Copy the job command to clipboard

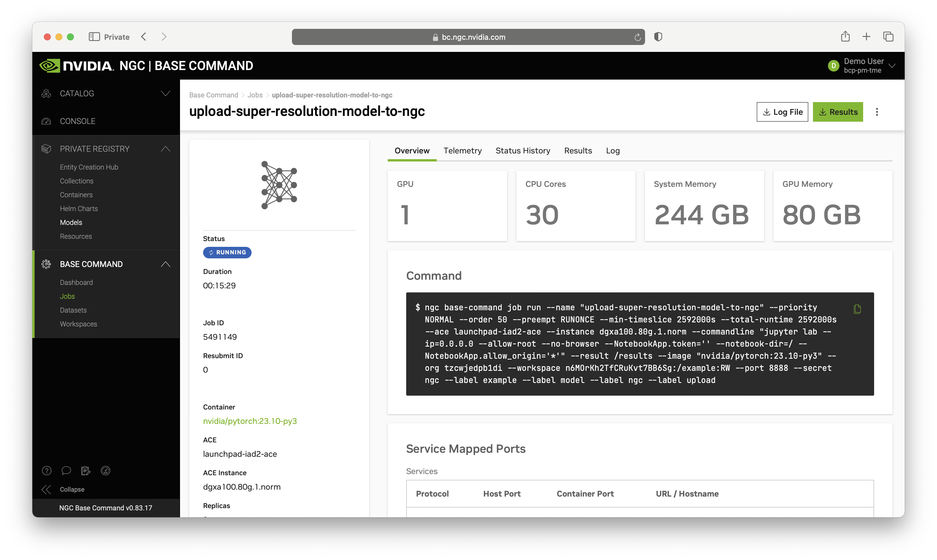coord(857,309)
